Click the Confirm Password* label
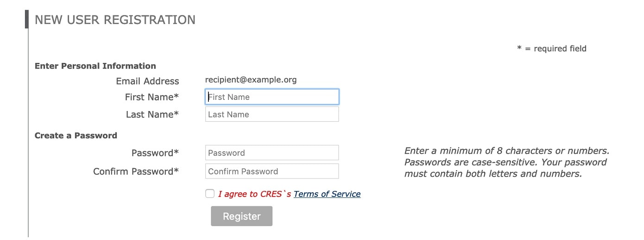Image resolution: width=644 pixels, height=240 pixels. (x=136, y=172)
